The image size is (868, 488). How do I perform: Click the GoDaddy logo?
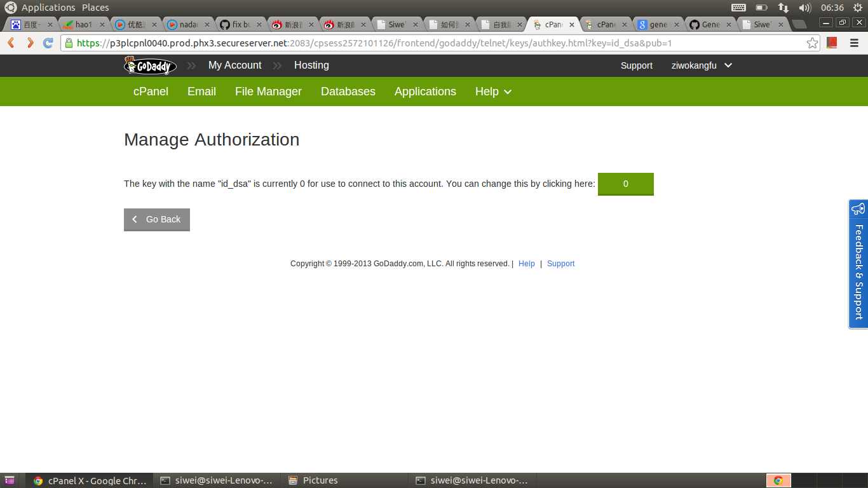coord(150,65)
